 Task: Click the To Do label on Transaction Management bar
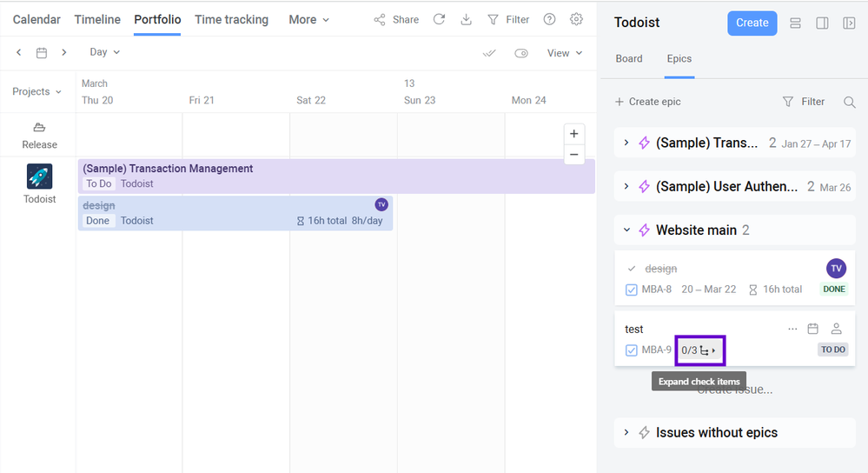click(x=98, y=183)
